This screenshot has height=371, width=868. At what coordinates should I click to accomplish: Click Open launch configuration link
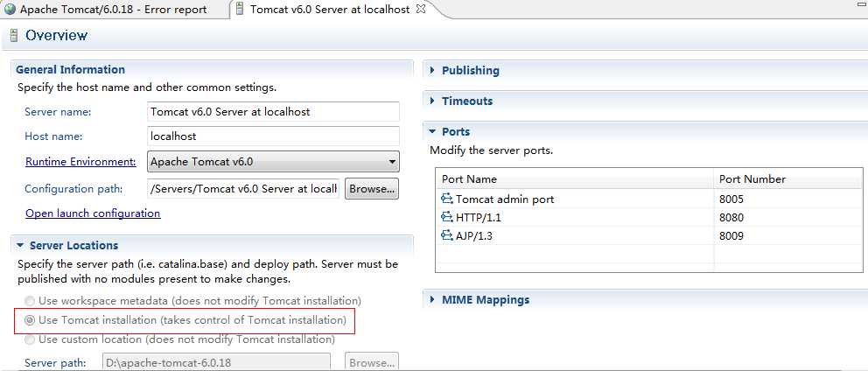point(93,213)
